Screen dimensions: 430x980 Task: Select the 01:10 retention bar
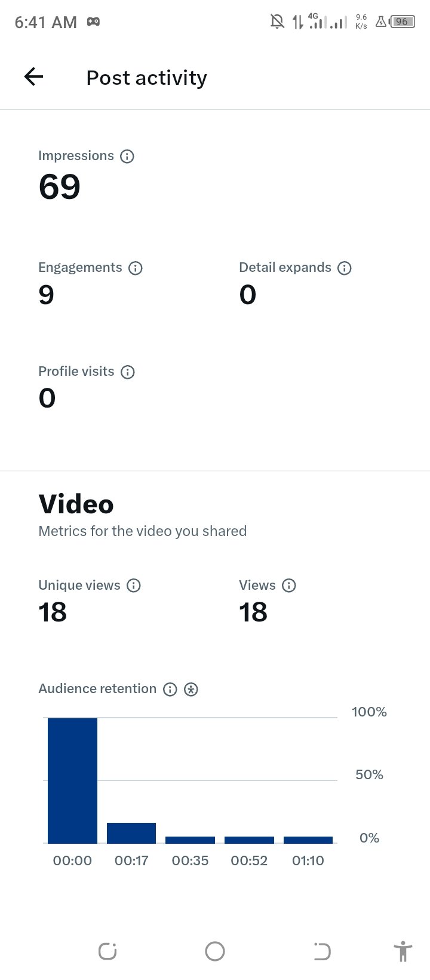coord(308,840)
